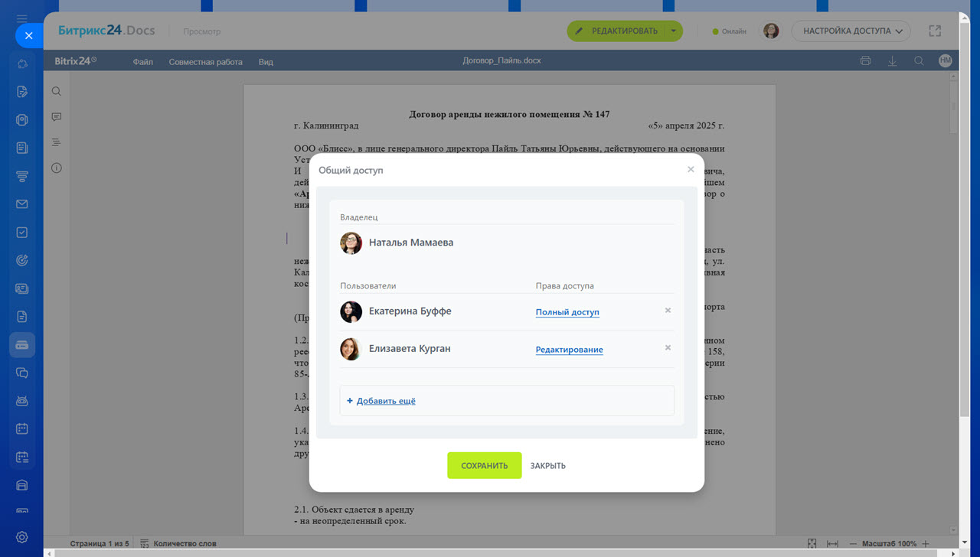Click the word count icon in status bar
The image size is (980, 557).
(x=144, y=544)
